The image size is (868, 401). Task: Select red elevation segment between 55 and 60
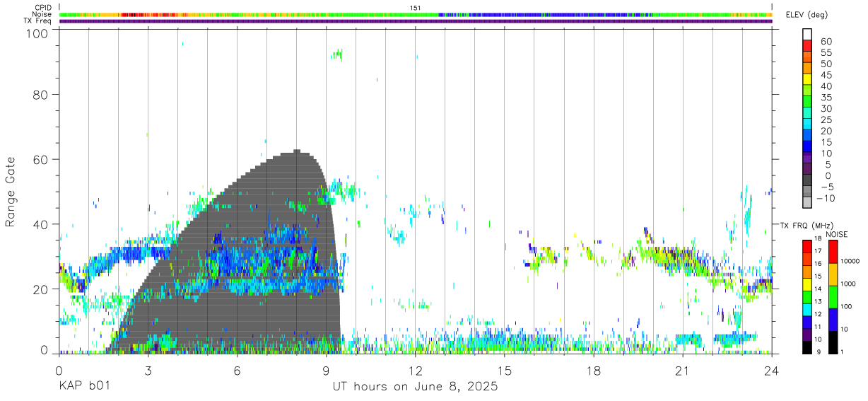coord(807,45)
